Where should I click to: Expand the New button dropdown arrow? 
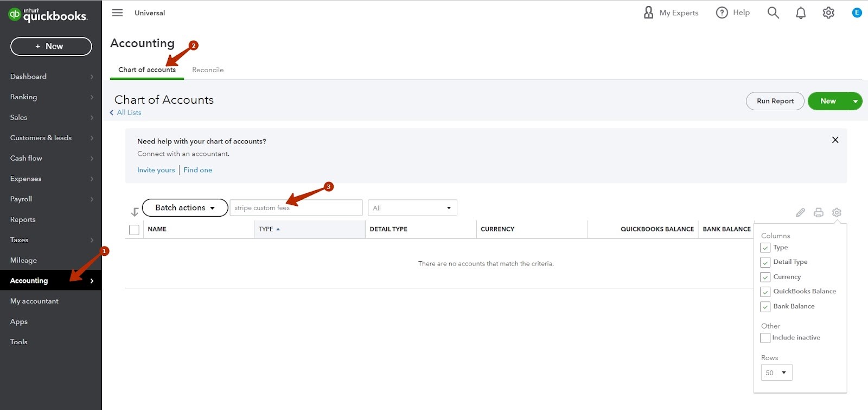(855, 101)
